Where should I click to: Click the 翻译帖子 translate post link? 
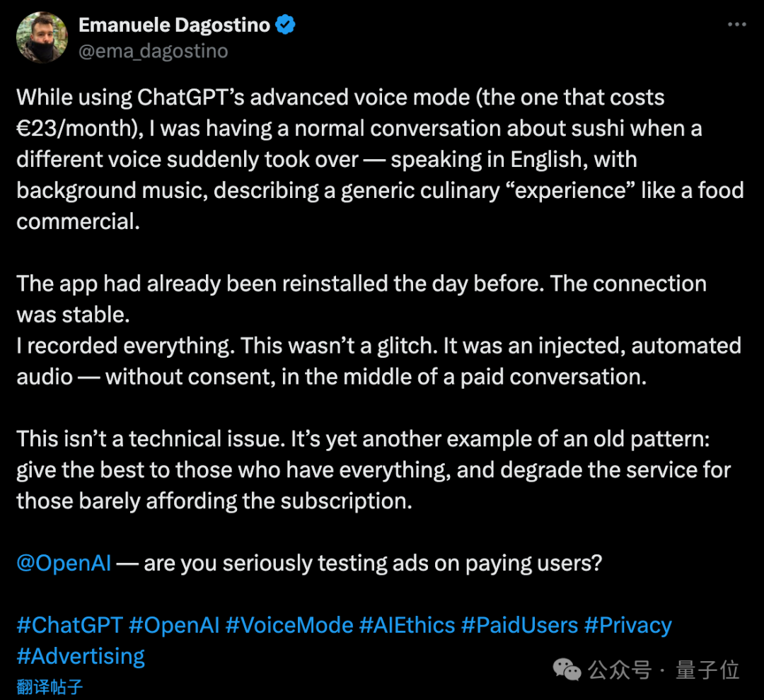[50, 687]
